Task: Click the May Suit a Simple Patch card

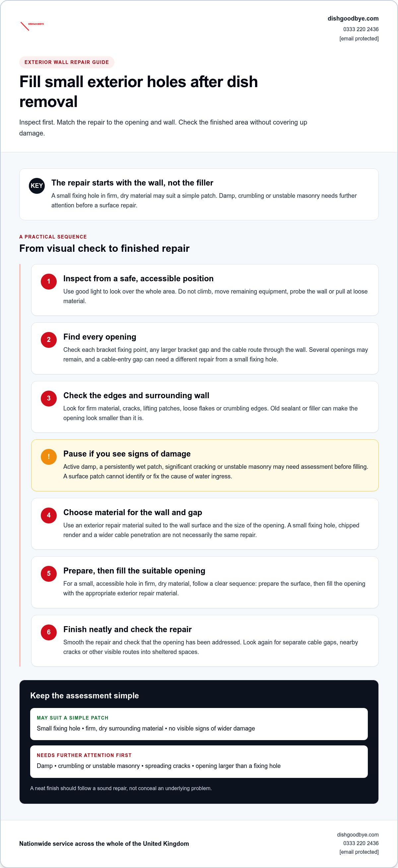Action: (x=199, y=724)
